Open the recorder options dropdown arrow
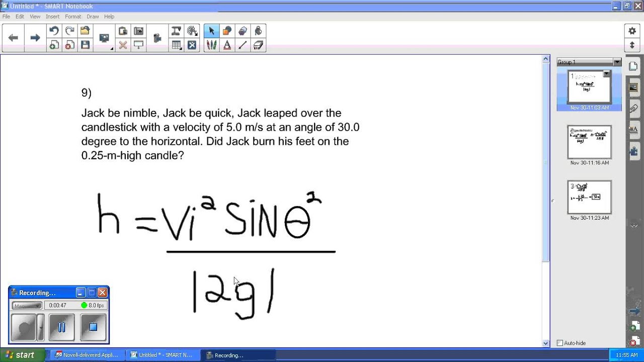Viewport: 644px width, 362px height. tap(41, 327)
